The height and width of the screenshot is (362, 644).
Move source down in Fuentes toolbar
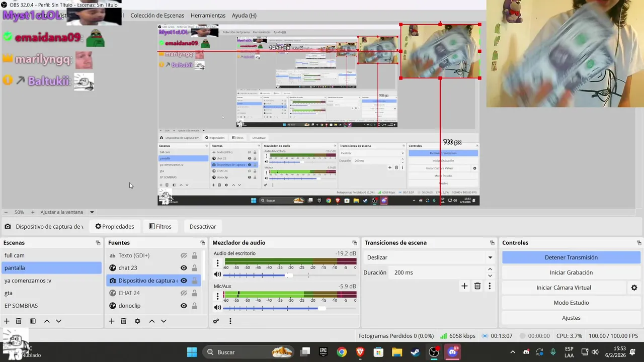[164, 321]
